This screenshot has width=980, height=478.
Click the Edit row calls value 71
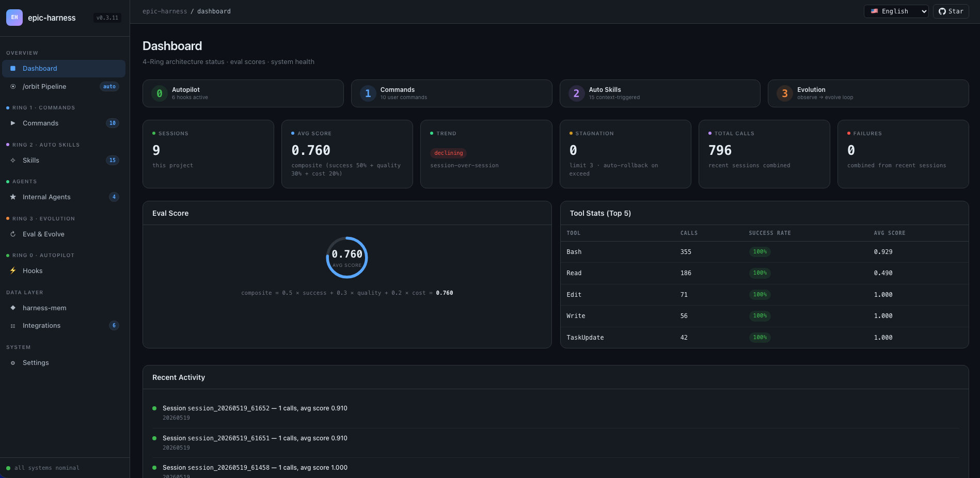click(x=684, y=295)
